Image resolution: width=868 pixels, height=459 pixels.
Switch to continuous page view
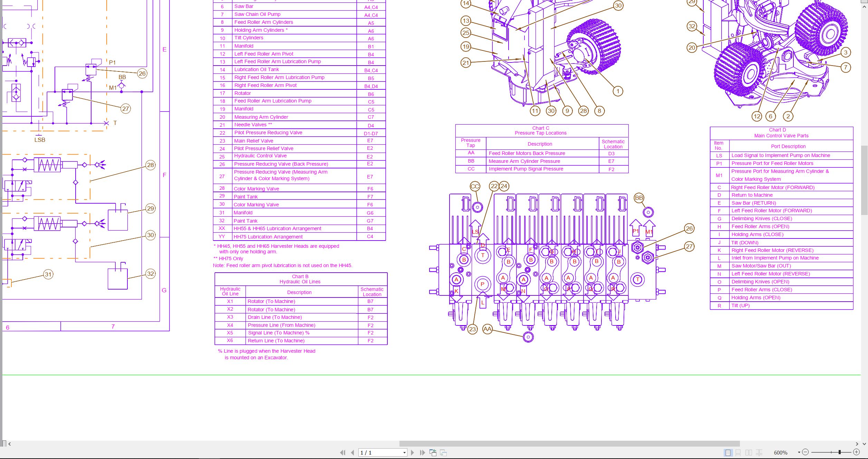[x=738, y=452]
